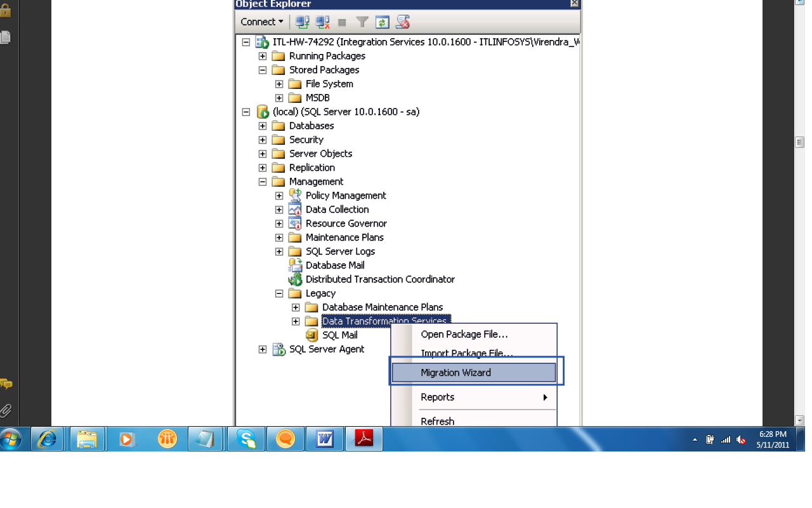812x508 pixels.
Task: Click the Refresh icon in Object Explorer toolbar
Action: coord(382,21)
